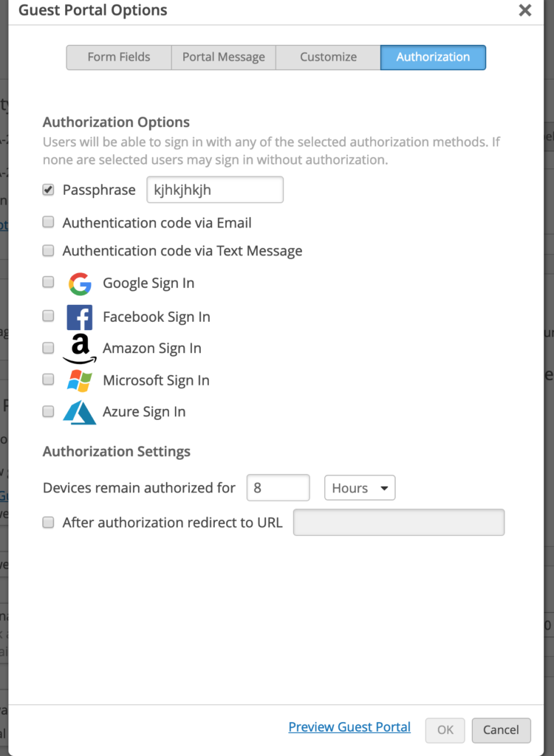Open the Hours duration dropdown
This screenshot has width=554, height=756.
coord(360,487)
